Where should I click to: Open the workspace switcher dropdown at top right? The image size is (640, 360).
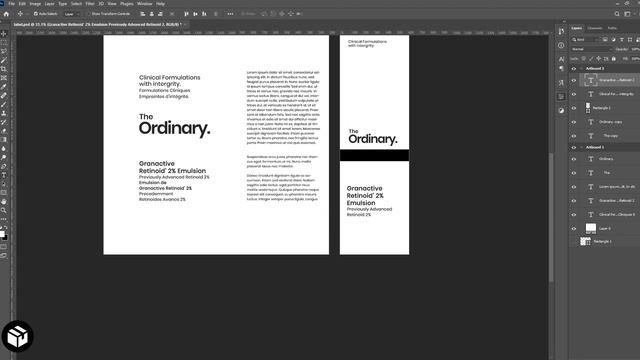click(628, 14)
